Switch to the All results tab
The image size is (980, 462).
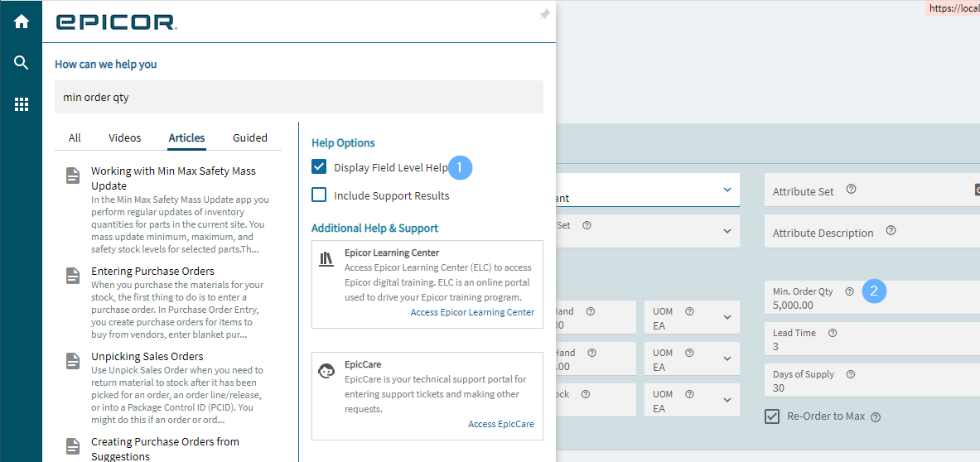[75, 138]
